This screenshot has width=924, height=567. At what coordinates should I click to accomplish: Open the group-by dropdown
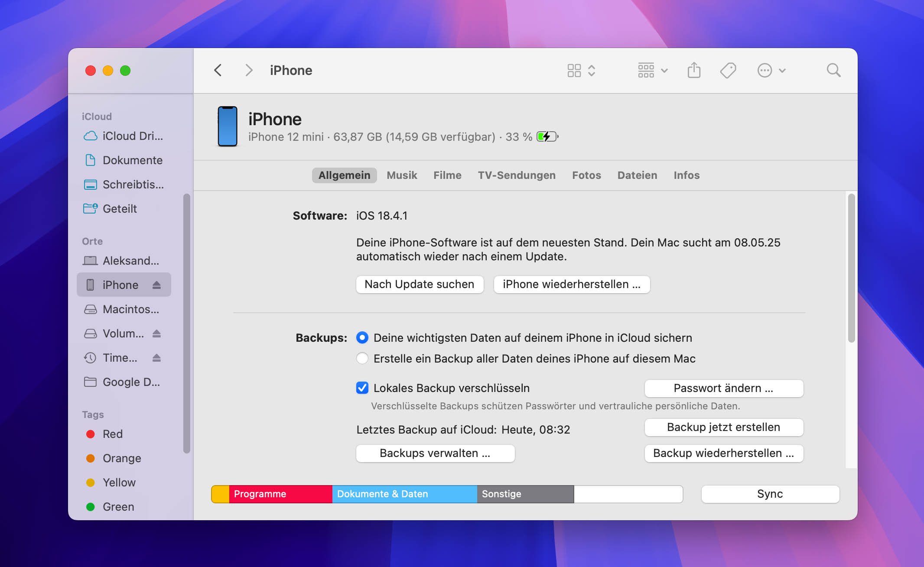[x=652, y=70]
